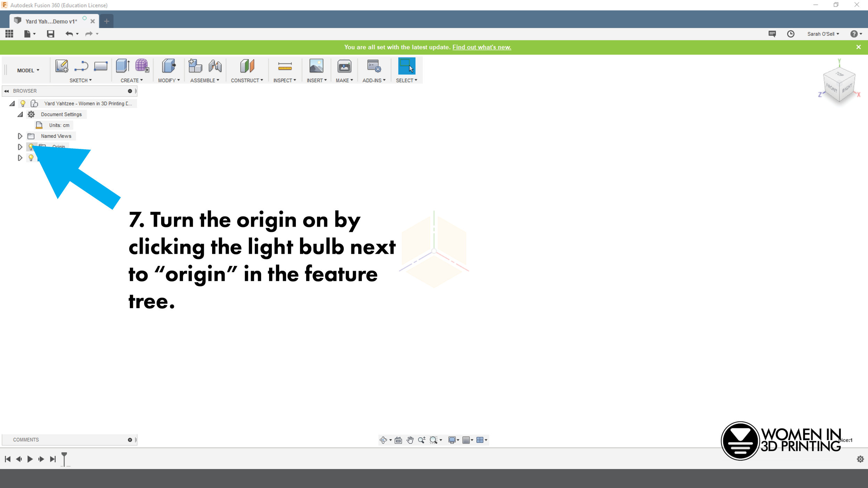868x488 pixels.
Task: Select the Offset Plane construct tool
Action: (247, 66)
